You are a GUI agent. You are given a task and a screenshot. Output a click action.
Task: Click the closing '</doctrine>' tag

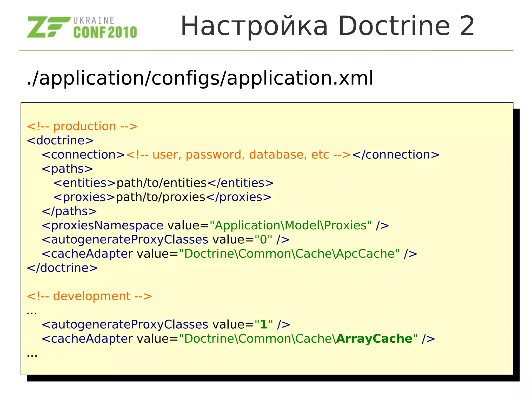tap(62, 268)
